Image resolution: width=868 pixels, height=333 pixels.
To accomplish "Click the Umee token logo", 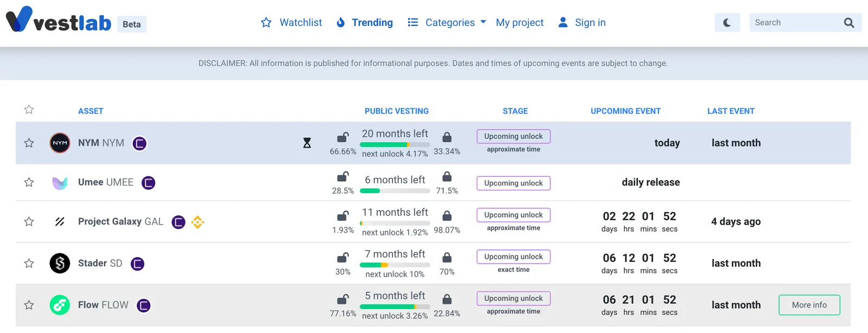I will pyautogui.click(x=60, y=183).
